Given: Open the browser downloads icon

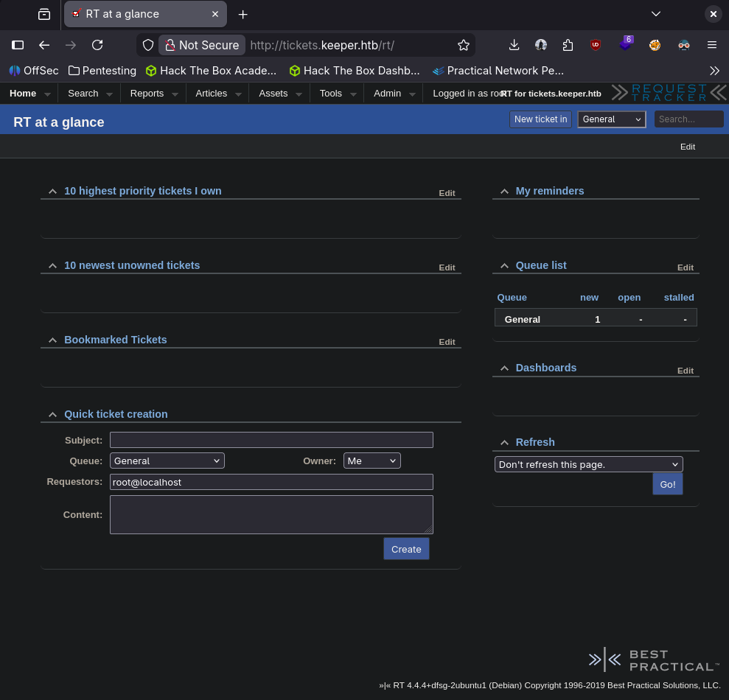Looking at the screenshot, I should (515, 45).
